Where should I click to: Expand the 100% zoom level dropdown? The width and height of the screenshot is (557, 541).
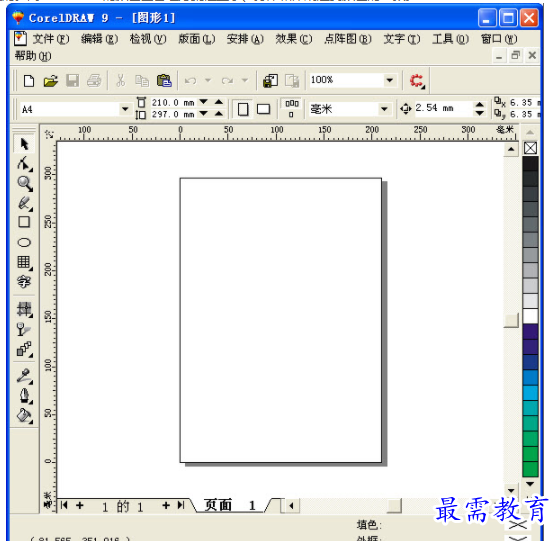[390, 80]
